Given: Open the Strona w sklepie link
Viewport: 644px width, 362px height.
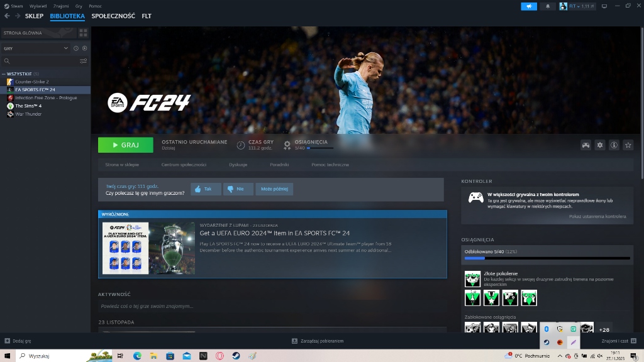Looking at the screenshot, I should point(122,165).
